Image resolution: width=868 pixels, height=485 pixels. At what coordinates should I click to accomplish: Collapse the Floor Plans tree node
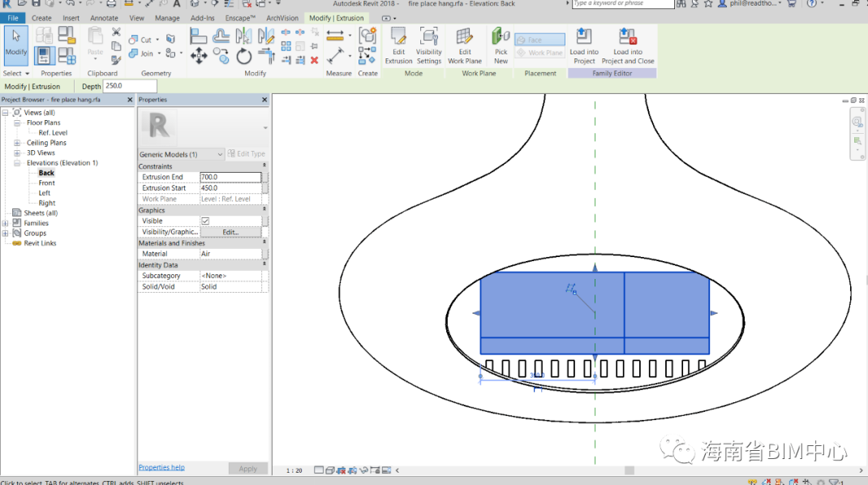[17, 123]
